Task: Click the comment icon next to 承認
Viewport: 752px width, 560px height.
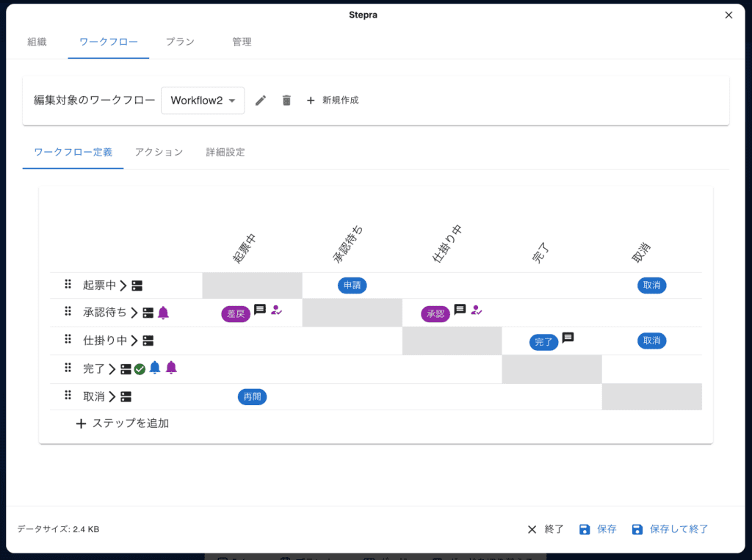Action: pyautogui.click(x=460, y=310)
